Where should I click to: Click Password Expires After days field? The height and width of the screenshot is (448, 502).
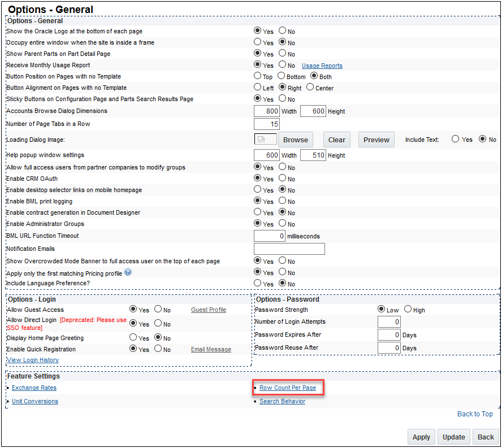[389, 335]
